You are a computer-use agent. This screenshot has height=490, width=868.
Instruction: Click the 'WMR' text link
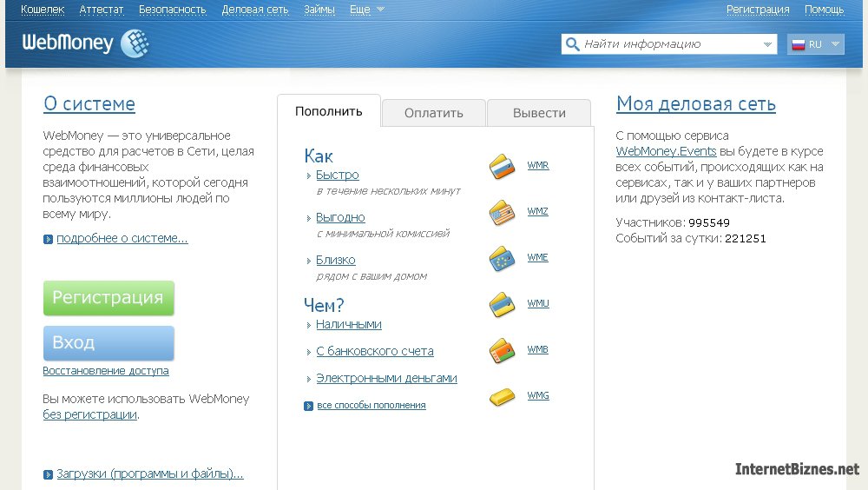coord(538,165)
